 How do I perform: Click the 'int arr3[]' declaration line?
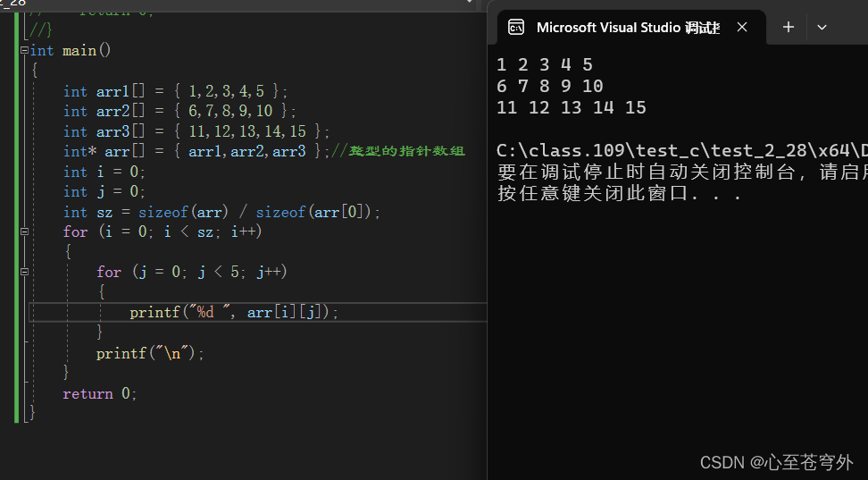coord(196,131)
